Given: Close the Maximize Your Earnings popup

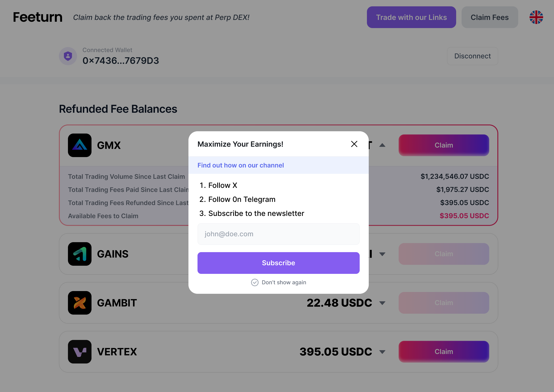Looking at the screenshot, I should click(x=354, y=144).
